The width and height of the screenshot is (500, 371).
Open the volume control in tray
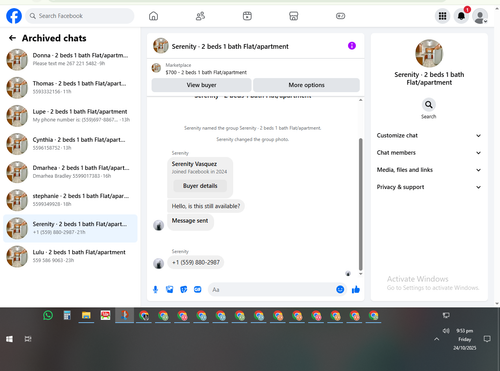[x=446, y=331]
